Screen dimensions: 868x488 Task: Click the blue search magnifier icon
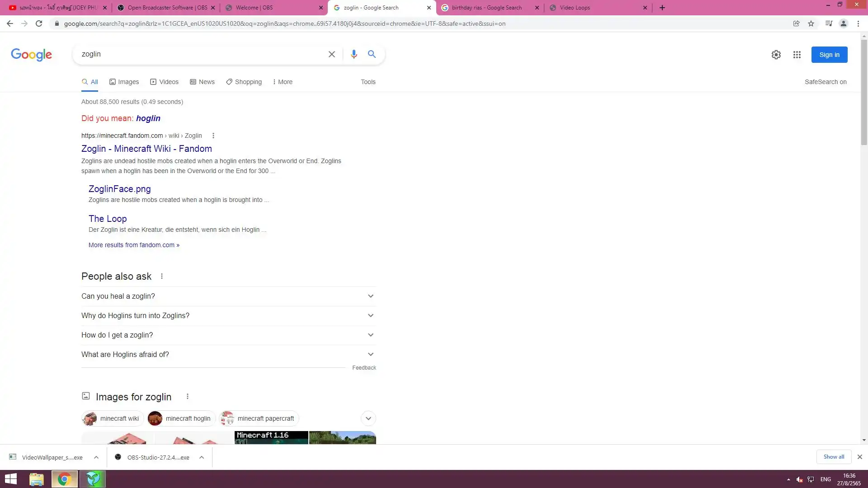[372, 54]
